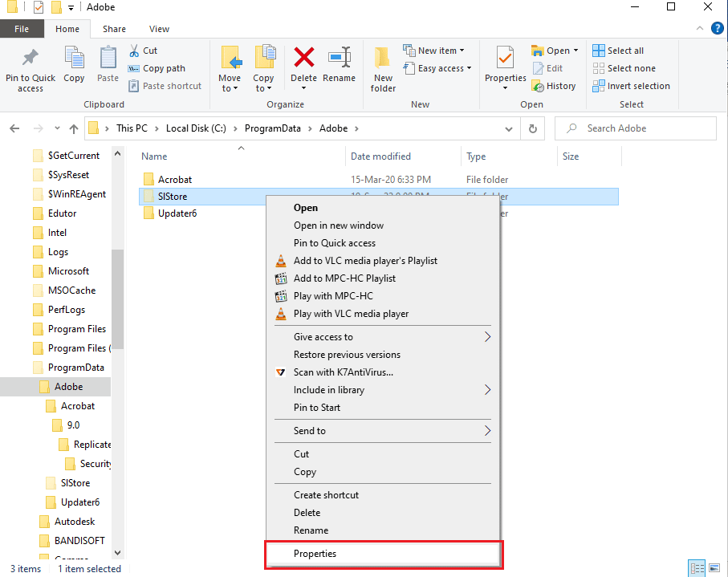Click the Back navigation arrow
Screen dimensions: 728x577
[15, 128]
